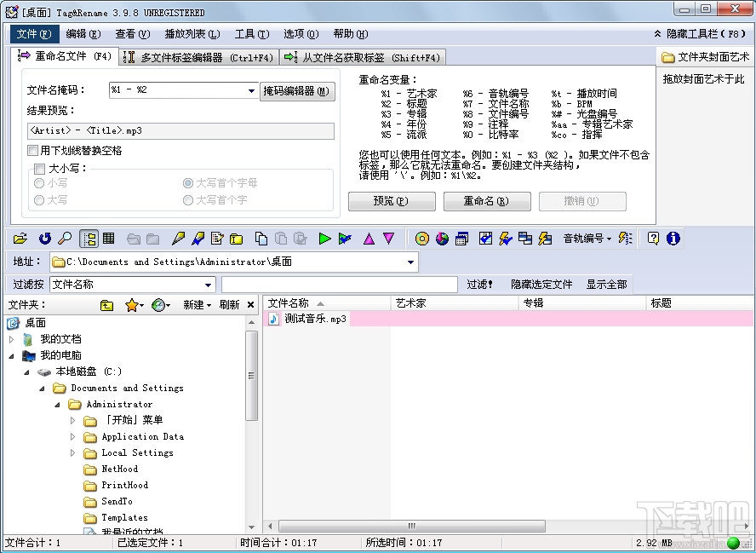Toggle the folder tree view icon
The image size is (756, 553).
89,239
